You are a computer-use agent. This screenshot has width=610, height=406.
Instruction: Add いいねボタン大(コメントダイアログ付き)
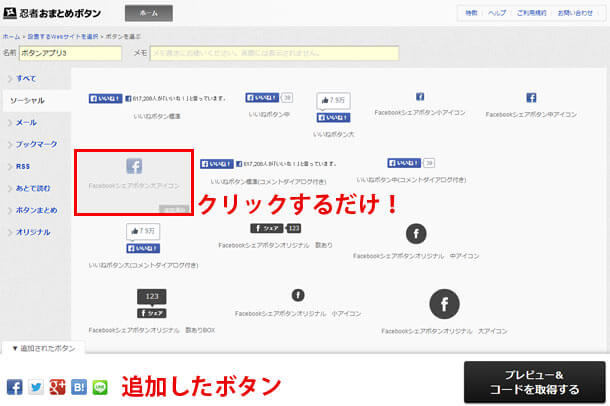(x=143, y=246)
